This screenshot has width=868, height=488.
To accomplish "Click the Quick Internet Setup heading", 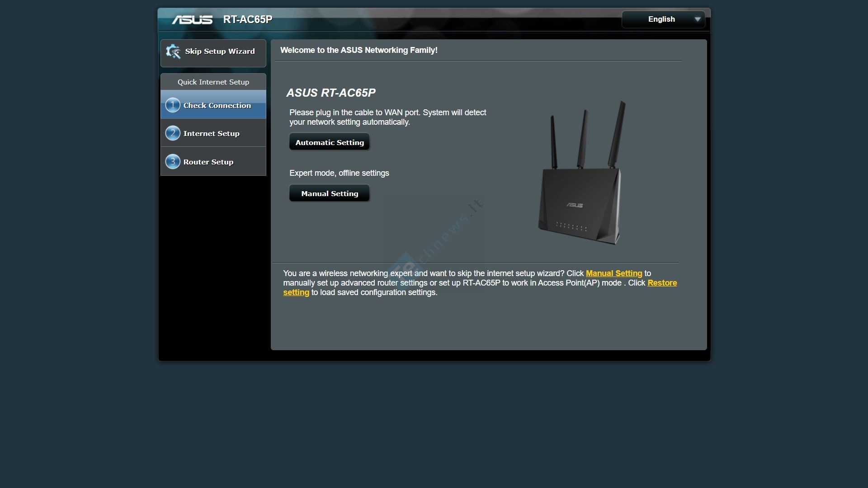I will (213, 82).
